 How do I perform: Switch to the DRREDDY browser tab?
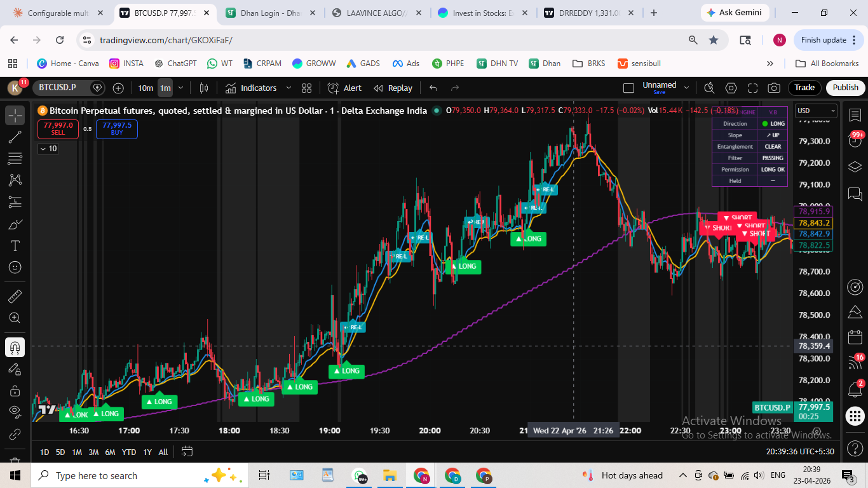click(x=588, y=13)
